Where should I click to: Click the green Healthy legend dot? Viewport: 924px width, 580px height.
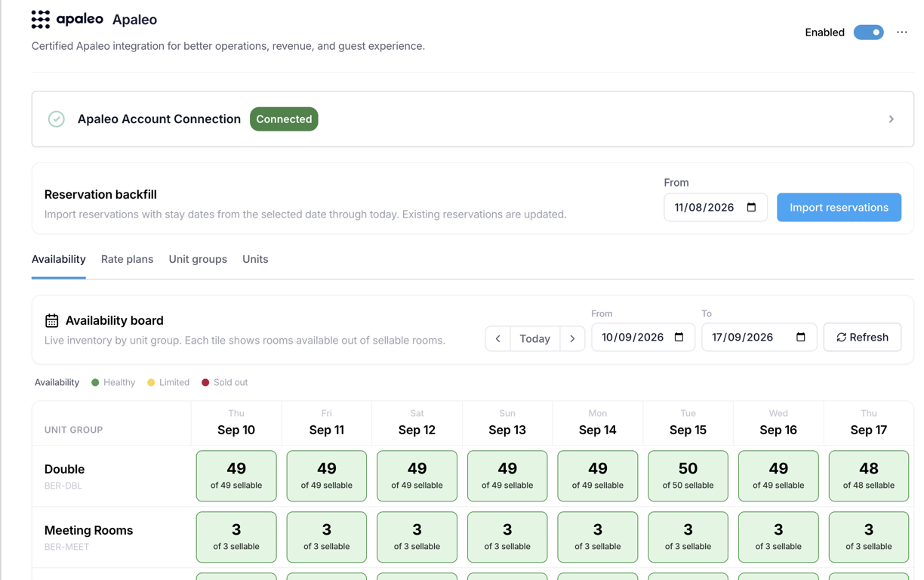coord(95,383)
